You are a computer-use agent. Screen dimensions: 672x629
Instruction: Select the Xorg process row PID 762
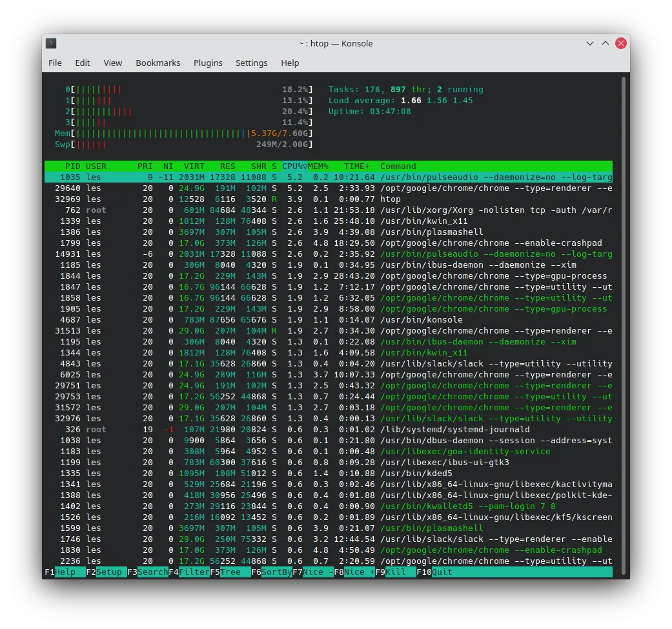pos(329,210)
